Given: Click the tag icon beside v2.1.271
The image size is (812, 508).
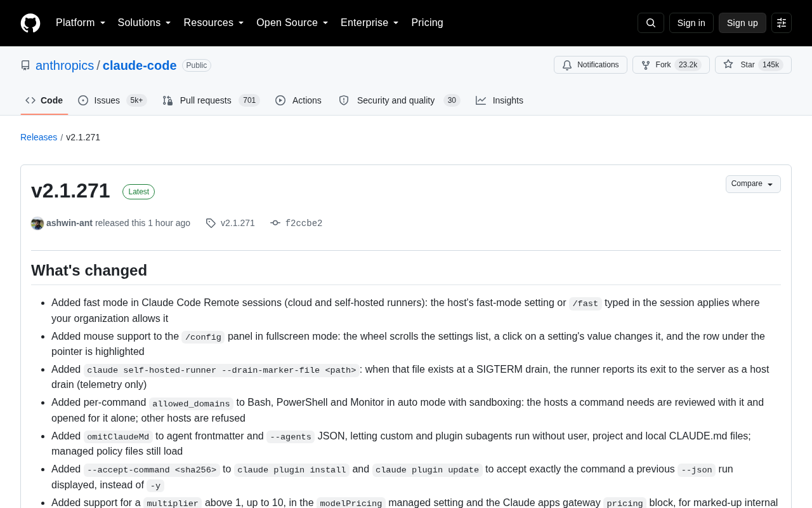Looking at the screenshot, I should 211,223.
